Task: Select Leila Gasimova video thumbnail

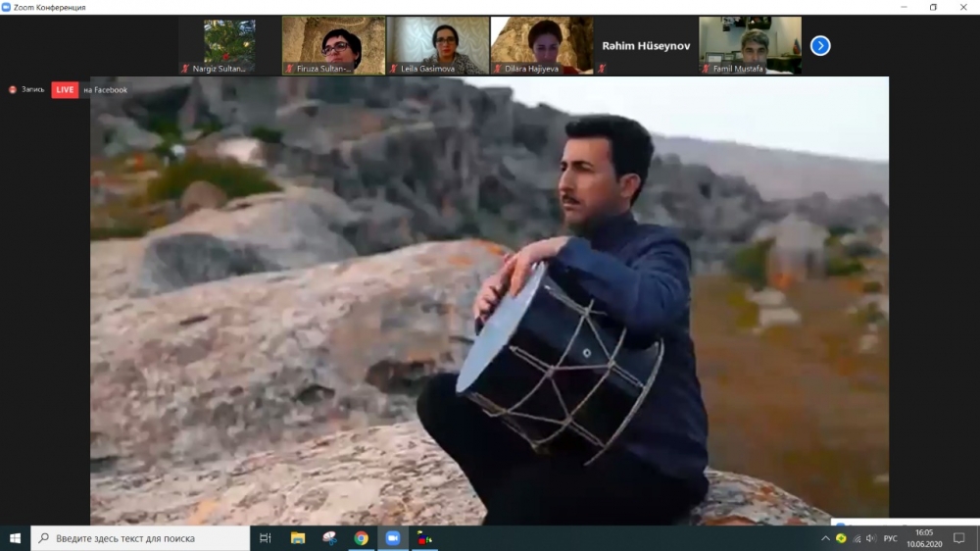Action: click(x=437, y=46)
